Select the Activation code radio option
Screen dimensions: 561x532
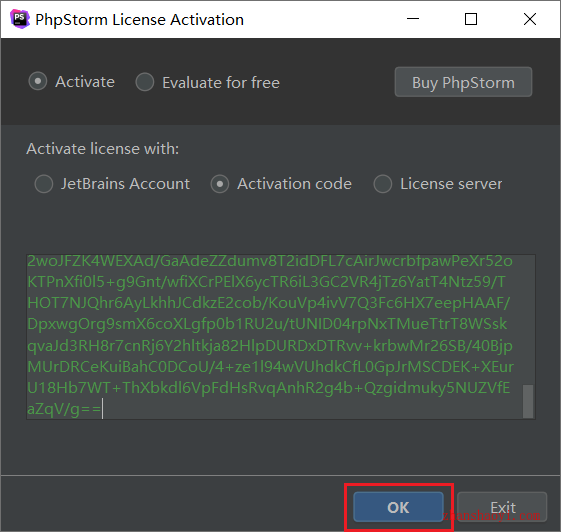220,184
